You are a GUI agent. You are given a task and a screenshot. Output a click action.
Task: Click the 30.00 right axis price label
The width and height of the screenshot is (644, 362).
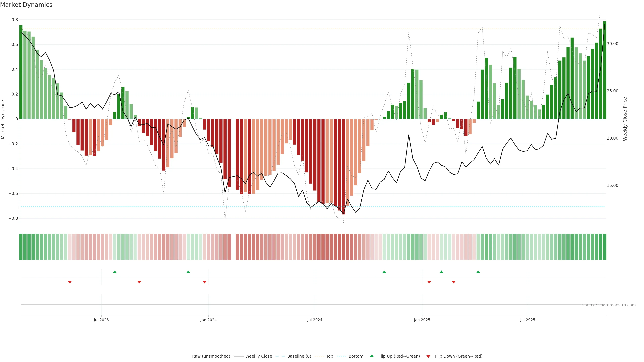click(612, 44)
